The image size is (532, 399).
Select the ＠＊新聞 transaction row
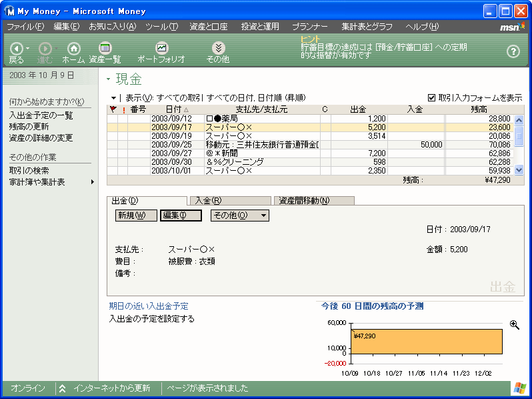[x=310, y=153]
